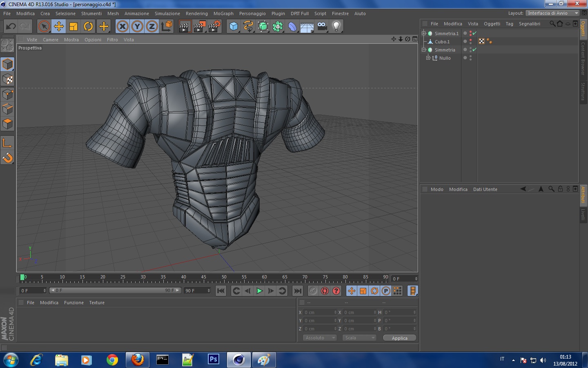The image size is (588, 368).
Task: Open the Render Settings icon
Action: 214,27
